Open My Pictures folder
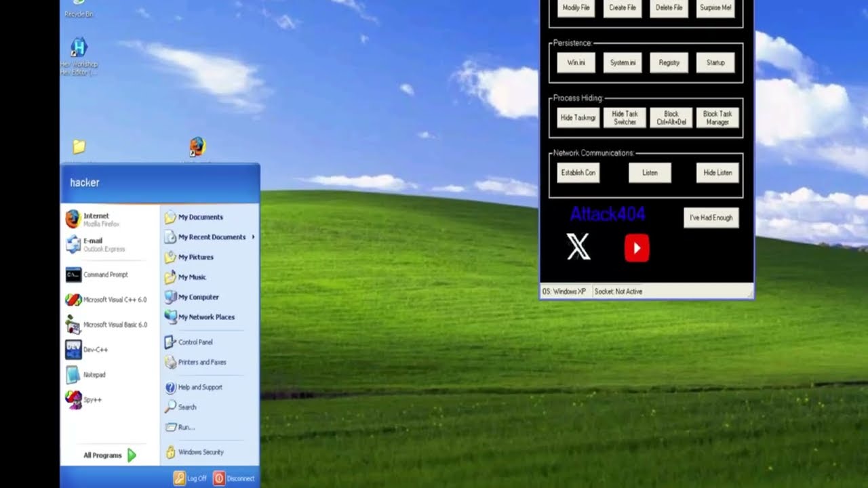This screenshot has height=488, width=868. coord(189,257)
